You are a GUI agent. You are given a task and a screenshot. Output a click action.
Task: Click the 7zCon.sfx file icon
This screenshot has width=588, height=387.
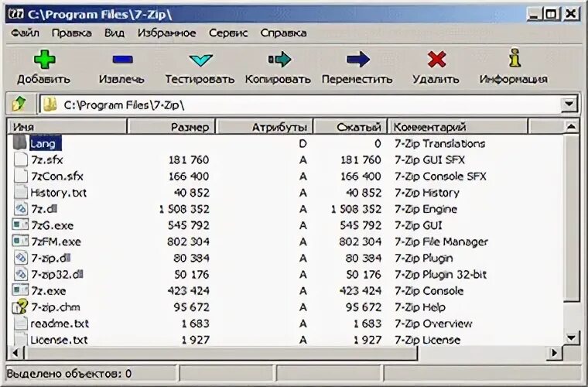[21, 176]
